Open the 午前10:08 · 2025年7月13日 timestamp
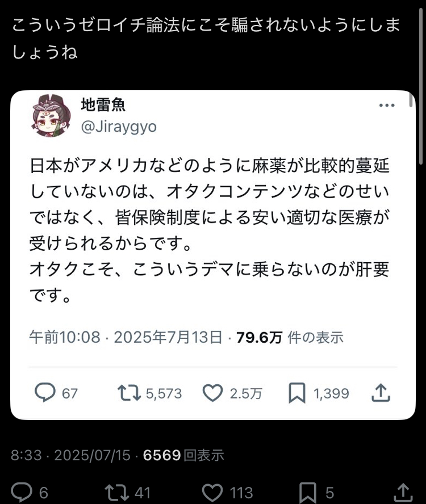The width and height of the screenshot is (426, 504). click(126, 338)
